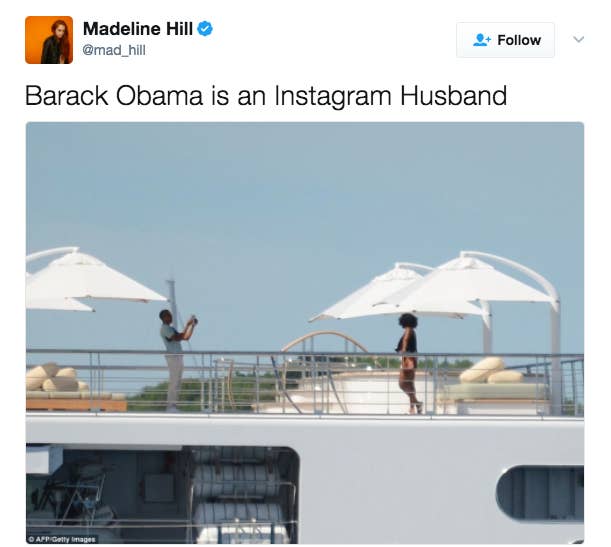Expand the tweet options chevron menu

tap(579, 39)
